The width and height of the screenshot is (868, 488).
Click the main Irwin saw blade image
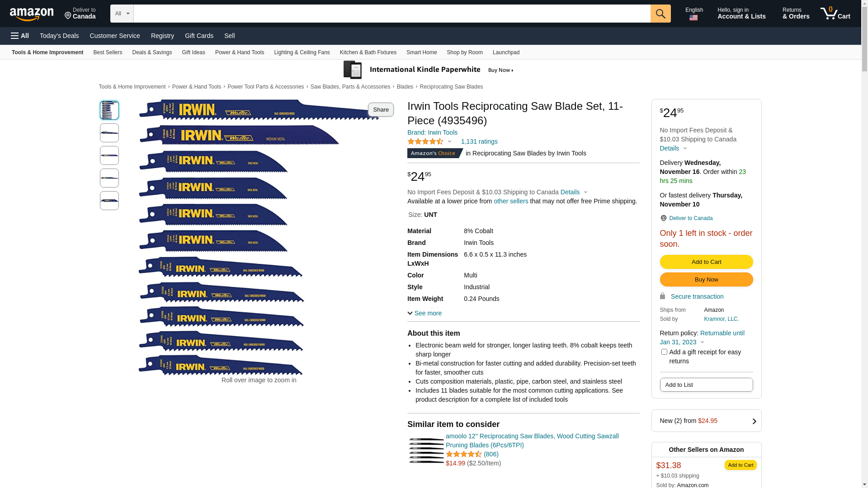259,238
